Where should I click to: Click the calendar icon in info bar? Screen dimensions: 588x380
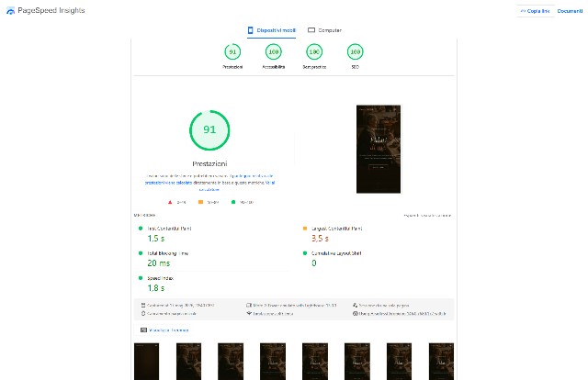(x=143, y=305)
